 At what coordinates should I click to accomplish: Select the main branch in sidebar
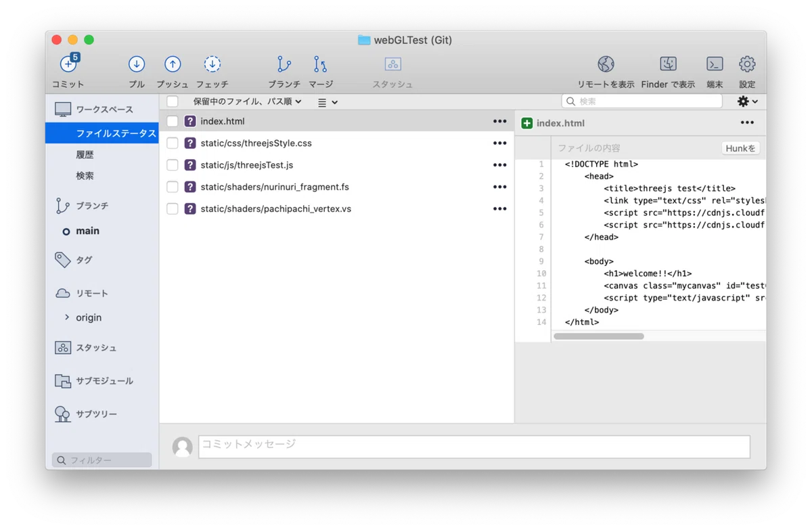pyautogui.click(x=87, y=231)
